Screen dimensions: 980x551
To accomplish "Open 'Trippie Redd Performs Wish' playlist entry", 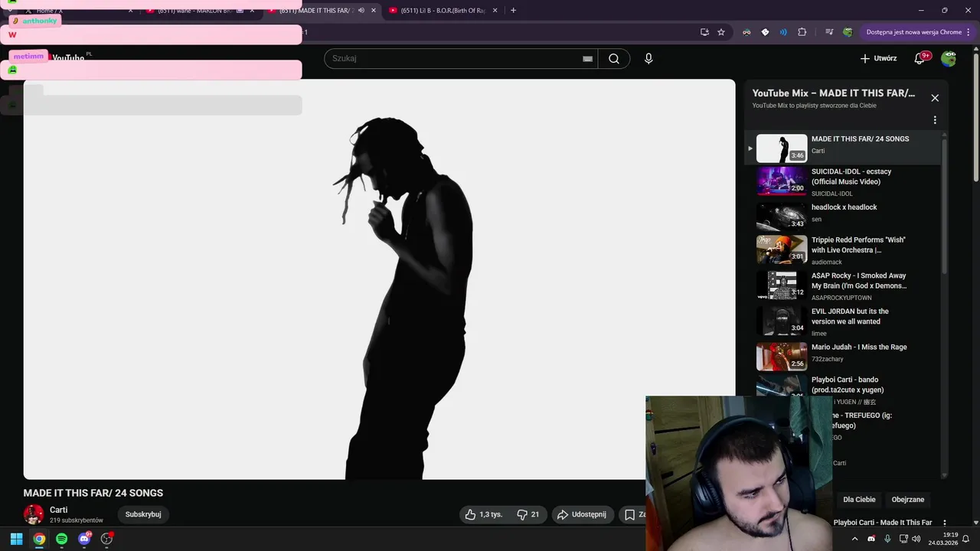I will click(842, 250).
